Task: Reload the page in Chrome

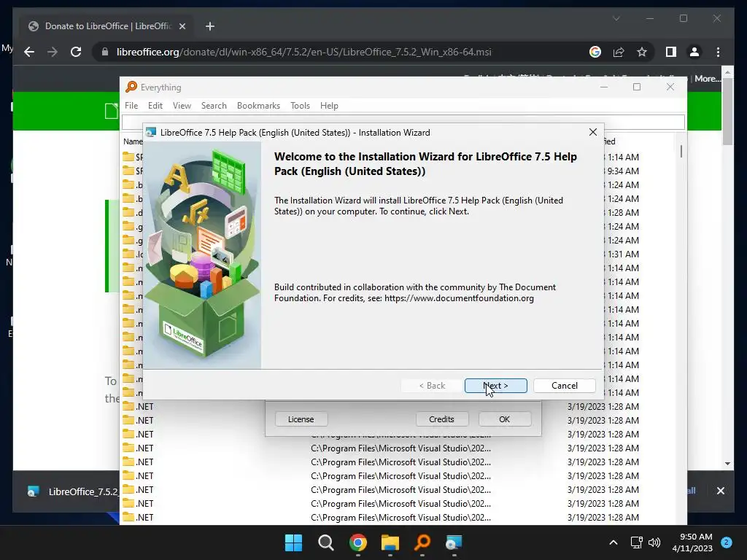Action: click(76, 52)
